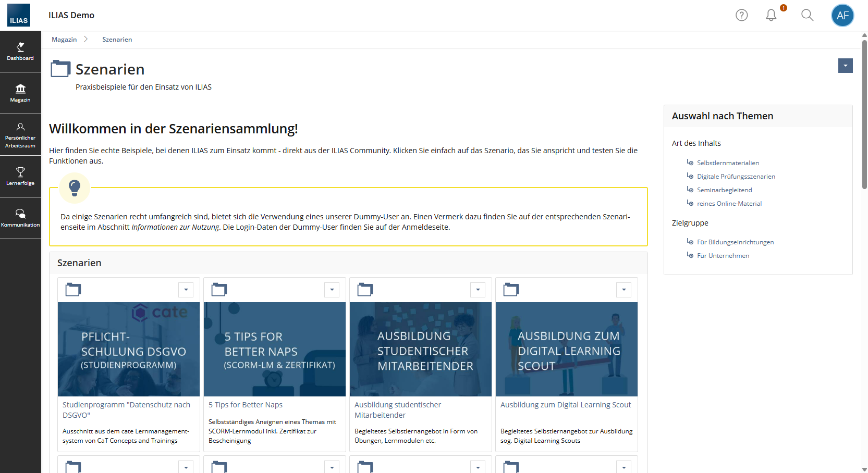Open notifications bell icon
This screenshot has height=473, width=868.
tap(771, 15)
